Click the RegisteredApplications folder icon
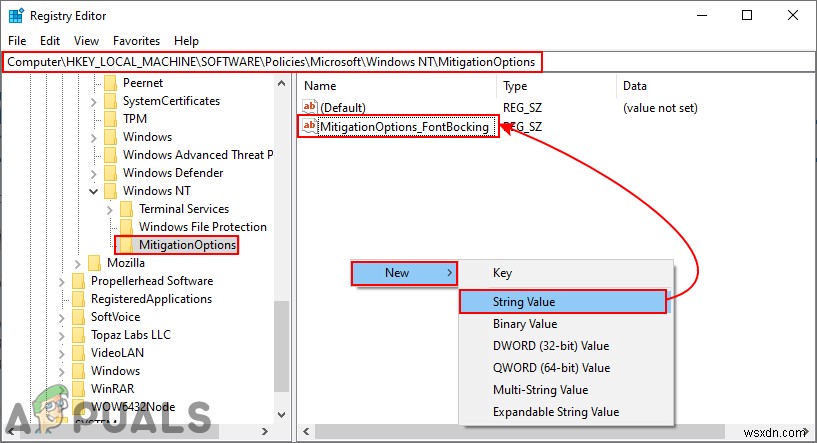The image size is (817, 443). tap(78, 299)
